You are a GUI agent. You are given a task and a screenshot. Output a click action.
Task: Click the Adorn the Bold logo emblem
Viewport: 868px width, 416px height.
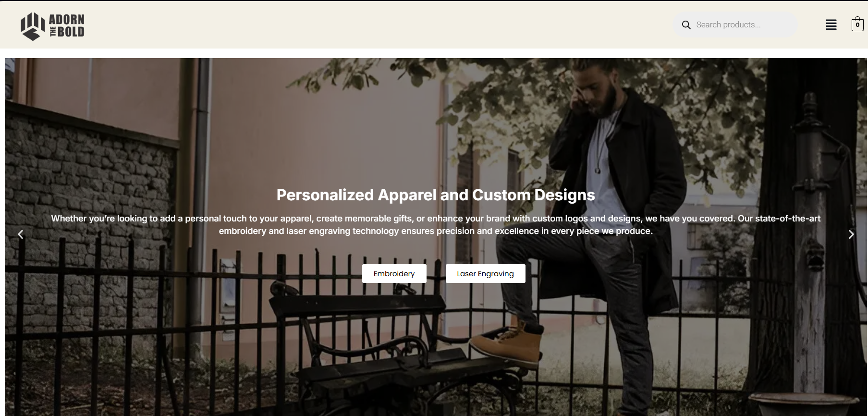click(32, 26)
